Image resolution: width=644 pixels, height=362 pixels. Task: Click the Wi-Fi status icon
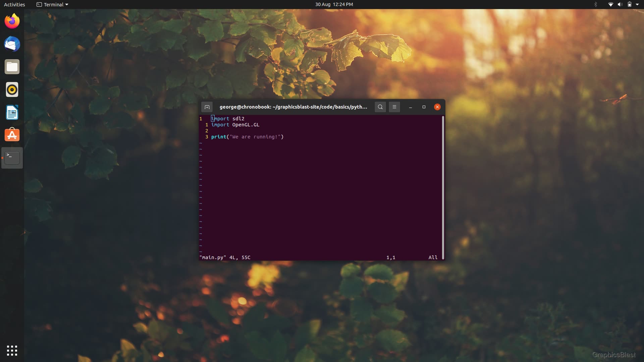click(x=611, y=4)
